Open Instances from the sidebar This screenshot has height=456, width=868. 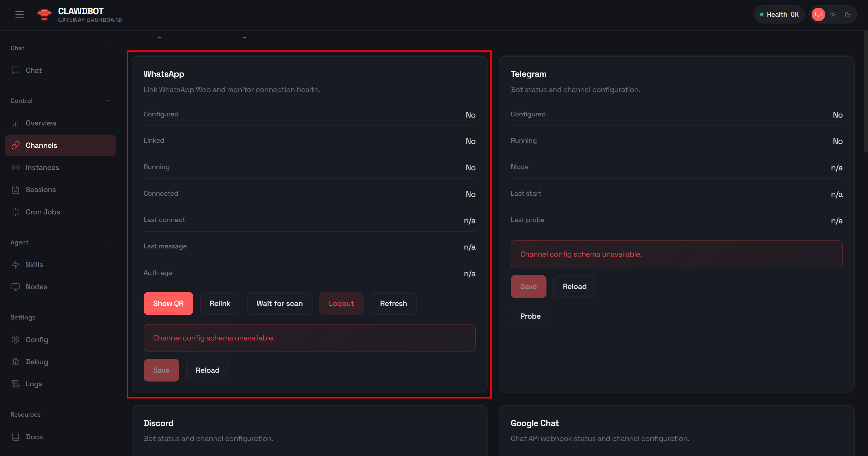42,167
